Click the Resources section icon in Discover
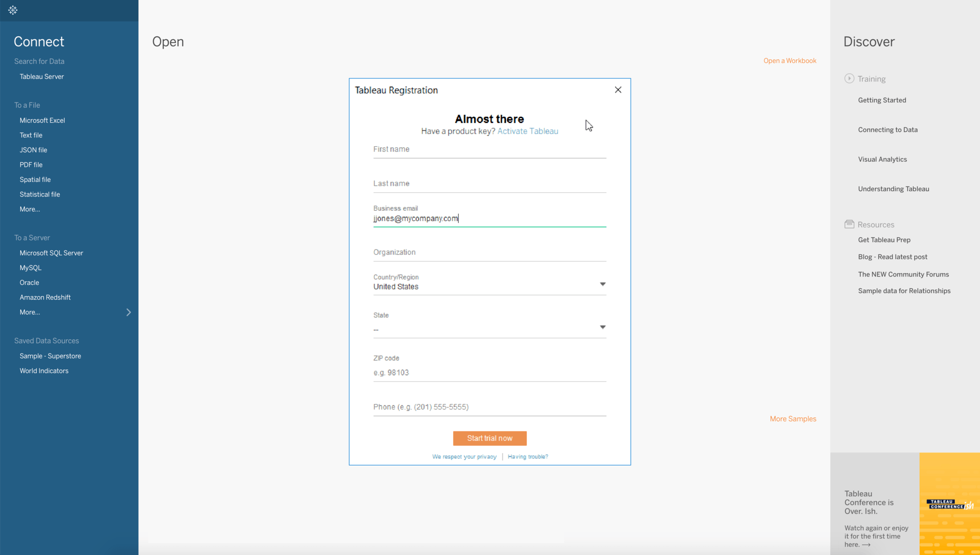Viewport: 980px width, 555px height. point(850,224)
